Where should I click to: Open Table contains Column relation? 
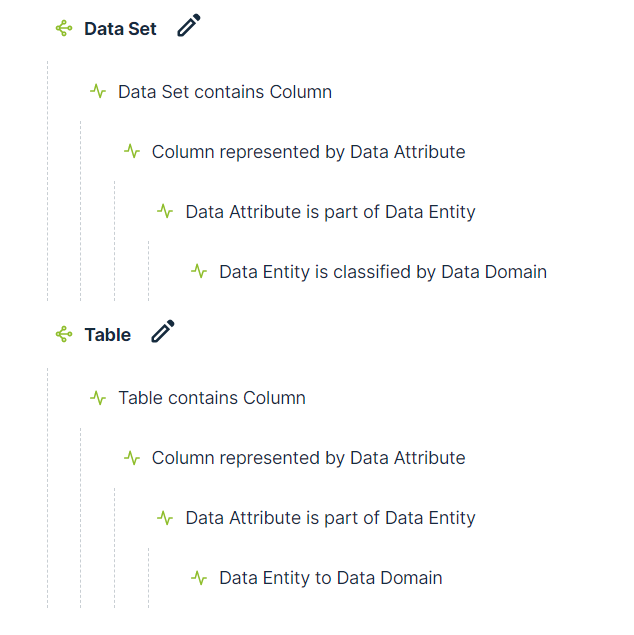tap(212, 398)
